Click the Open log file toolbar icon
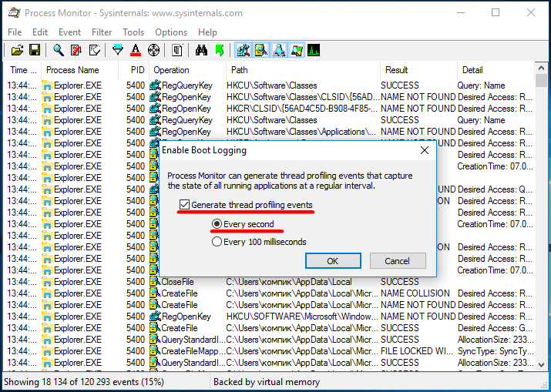551x392 pixels. point(17,50)
